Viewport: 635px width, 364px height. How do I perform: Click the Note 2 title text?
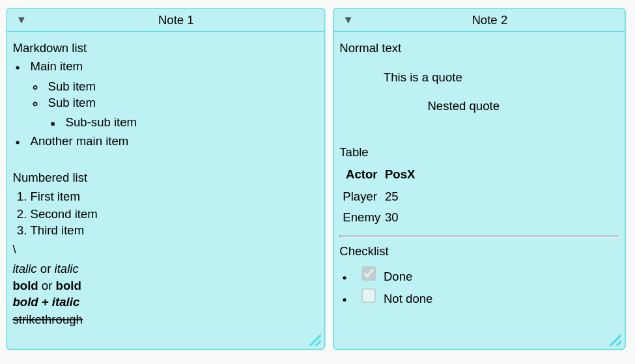click(489, 20)
